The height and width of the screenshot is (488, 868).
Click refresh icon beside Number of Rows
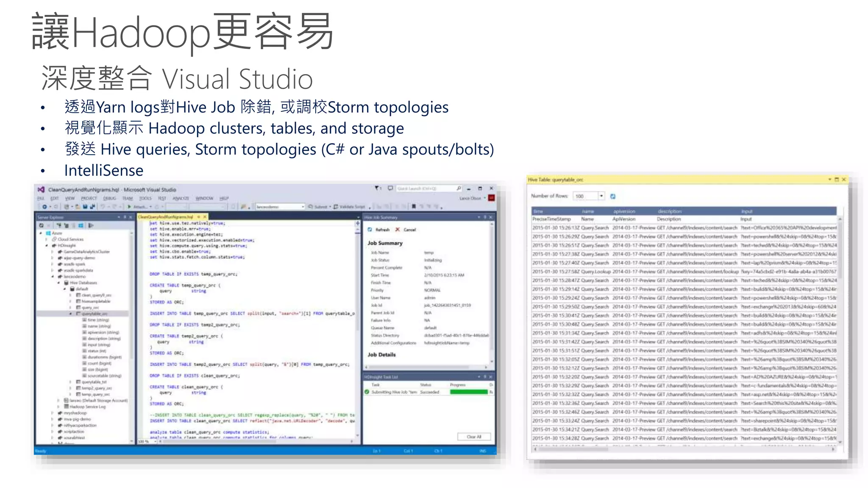[x=612, y=196]
